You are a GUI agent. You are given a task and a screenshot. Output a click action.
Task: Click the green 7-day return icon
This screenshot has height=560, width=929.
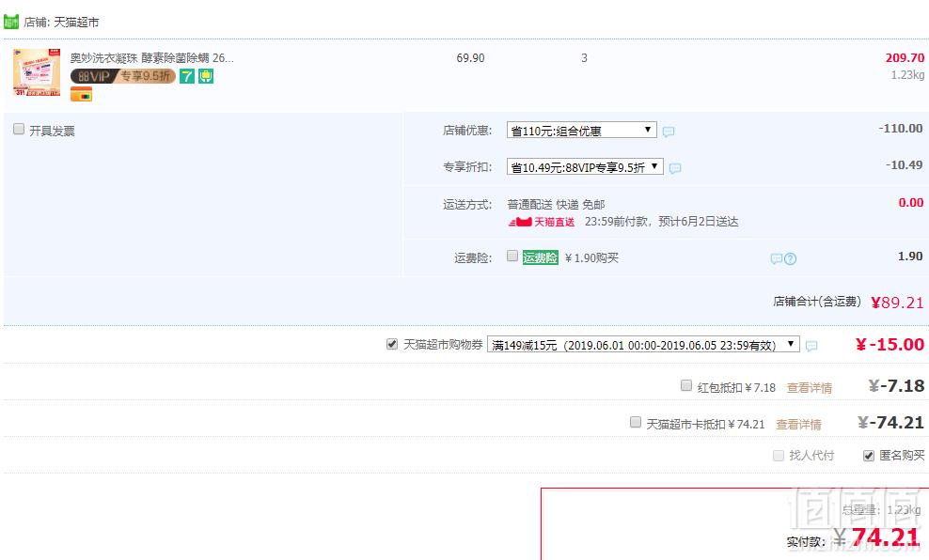coord(187,76)
